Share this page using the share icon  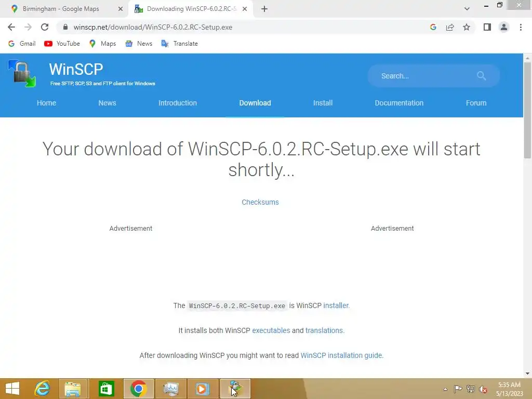coord(450,27)
